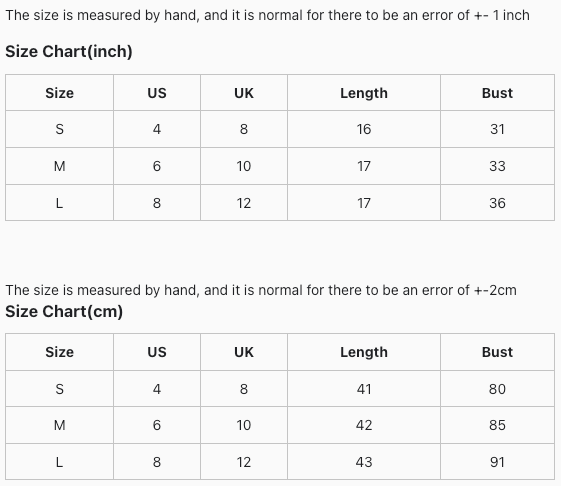Click the Size Chart(inch) heading
This screenshot has height=486, width=561.
pyautogui.click(x=69, y=52)
